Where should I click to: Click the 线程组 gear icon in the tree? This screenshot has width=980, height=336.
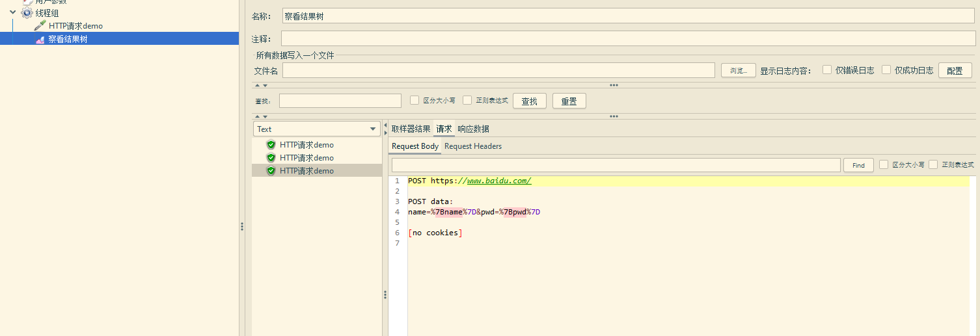click(x=27, y=13)
